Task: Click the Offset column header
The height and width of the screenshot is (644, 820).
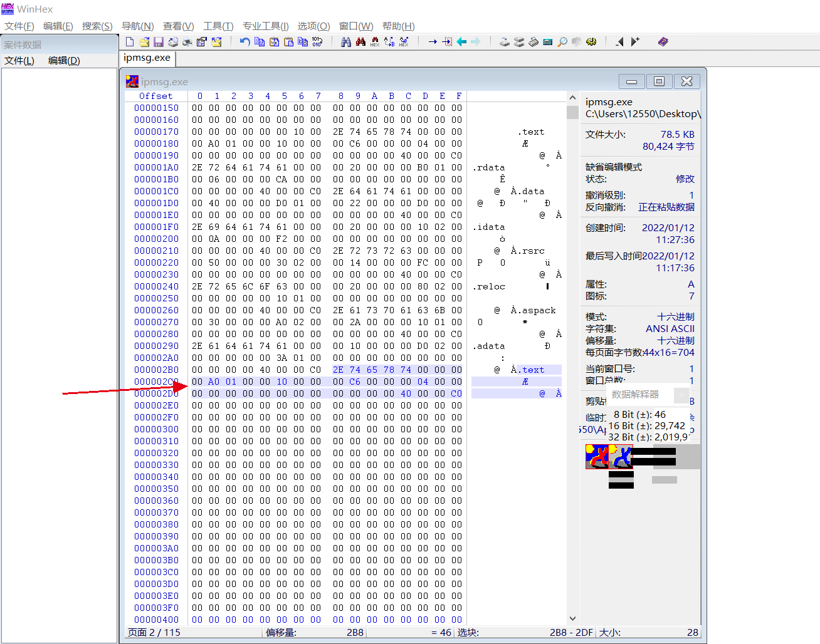Action: pos(155,96)
